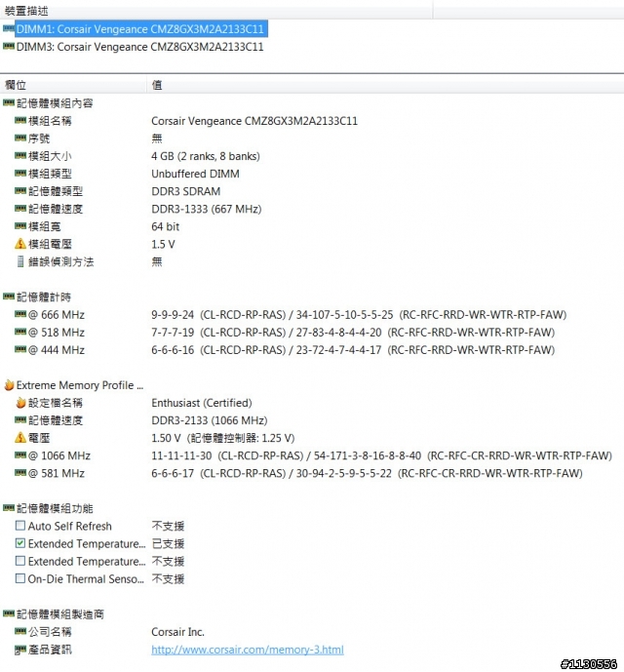Select the 錯誤偵測方法 field label
This screenshot has width=624, height=672.
(x=60, y=261)
